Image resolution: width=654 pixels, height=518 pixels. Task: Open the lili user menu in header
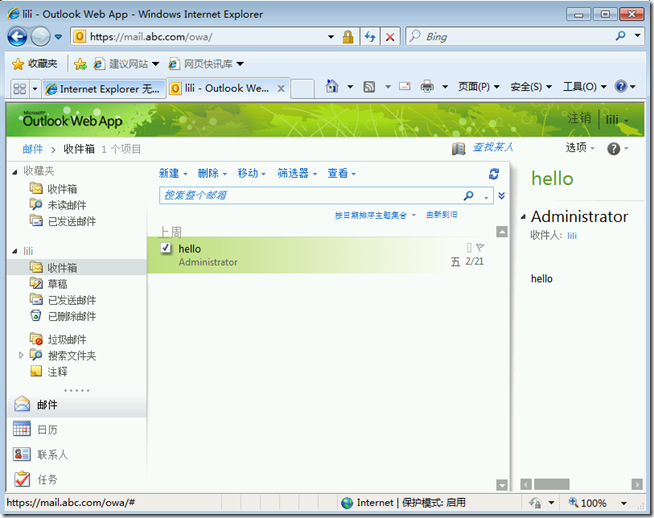(617, 120)
